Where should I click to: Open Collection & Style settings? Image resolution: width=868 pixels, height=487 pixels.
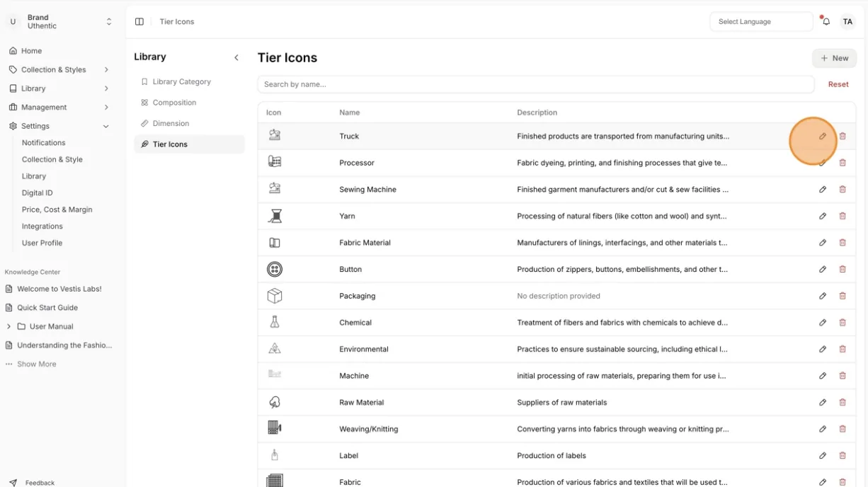tap(52, 159)
